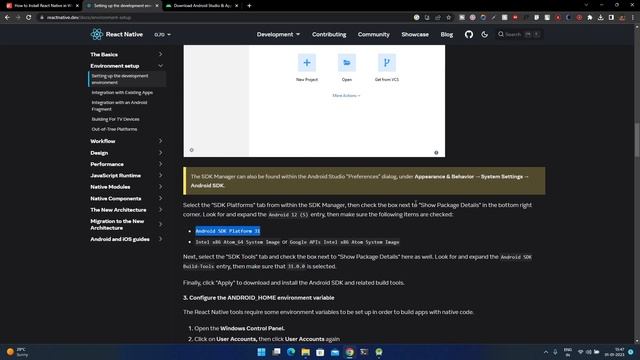The image size is (640, 360).
Task: Open the browser Extensions puzzle icon
Action: click(590, 18)
